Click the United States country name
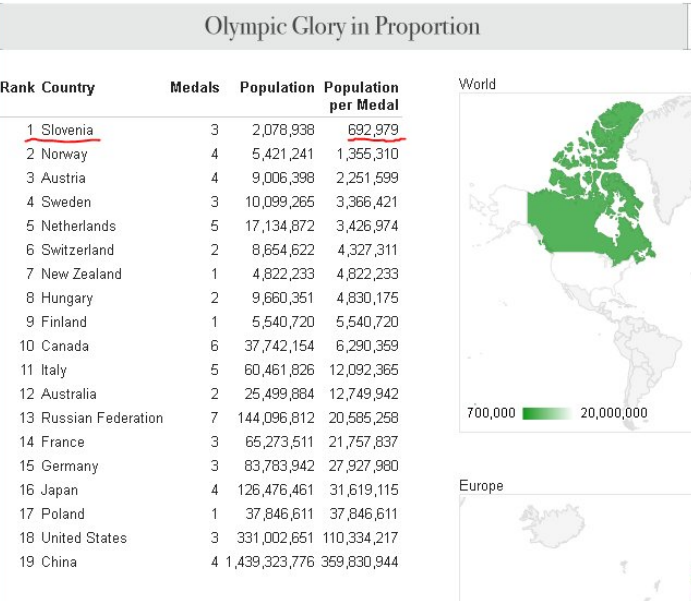The width and height of the screenshot is (691, 601). (x=84, y=538)
